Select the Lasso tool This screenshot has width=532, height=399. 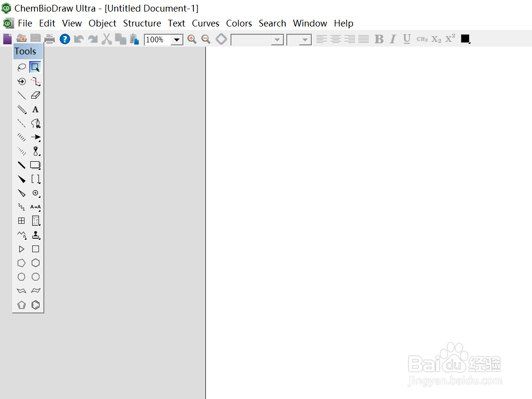[21, 67]
